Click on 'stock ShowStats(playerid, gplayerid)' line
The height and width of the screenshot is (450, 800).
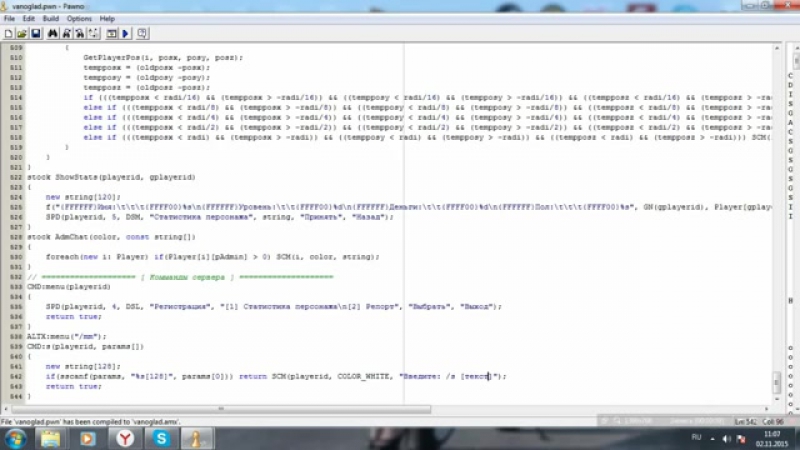coord(111,177)
